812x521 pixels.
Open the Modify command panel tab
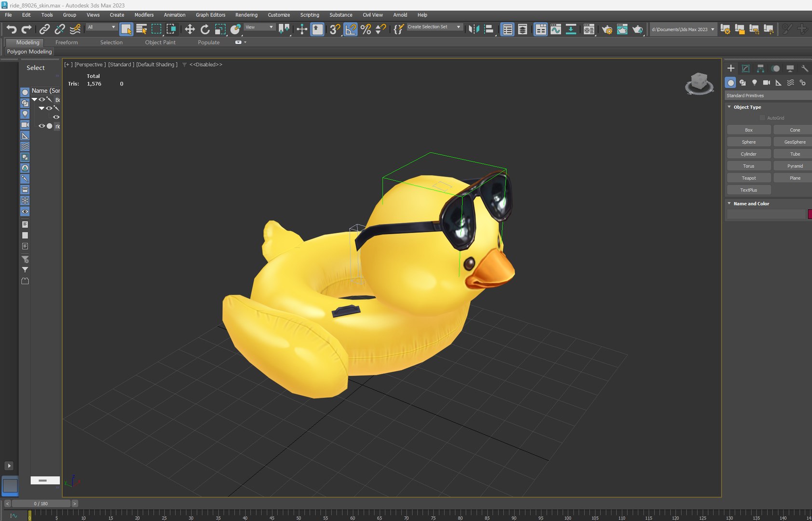point(745,69)
